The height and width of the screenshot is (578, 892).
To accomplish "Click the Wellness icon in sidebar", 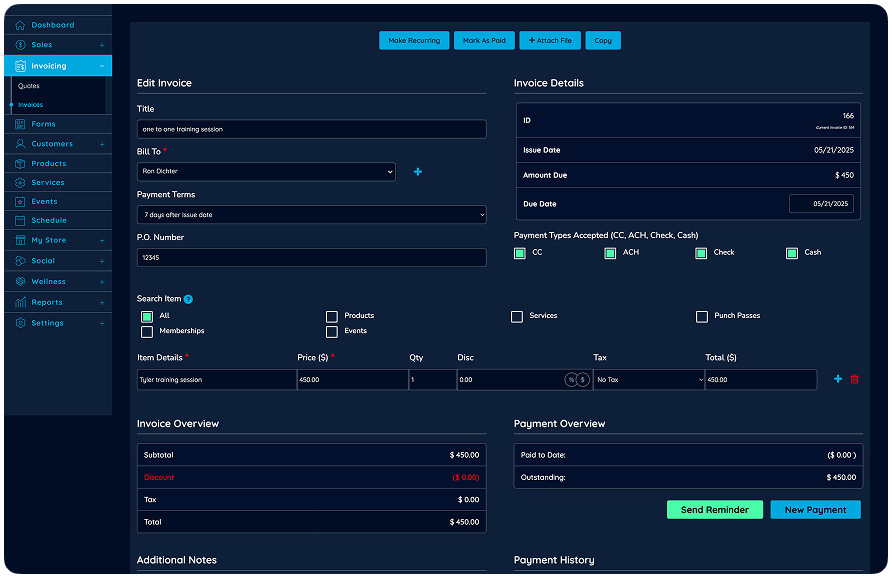I will coord(20,282).
